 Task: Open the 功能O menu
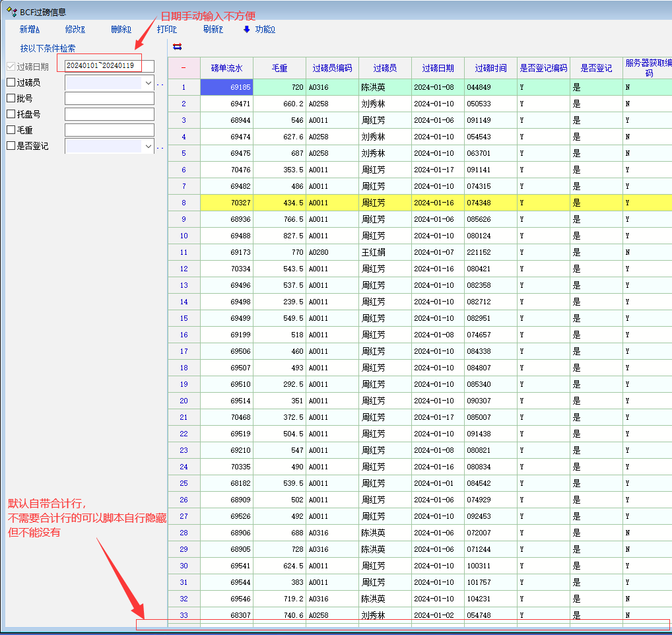(265, 29)
